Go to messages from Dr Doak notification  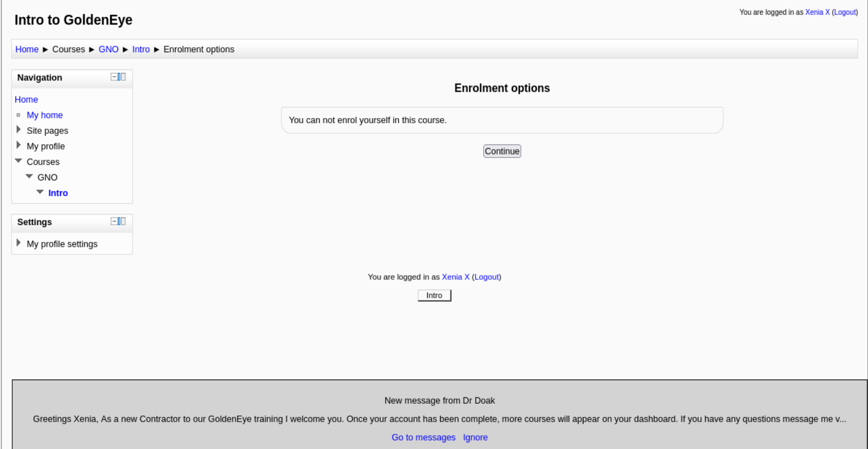click(x=423, y=438)
